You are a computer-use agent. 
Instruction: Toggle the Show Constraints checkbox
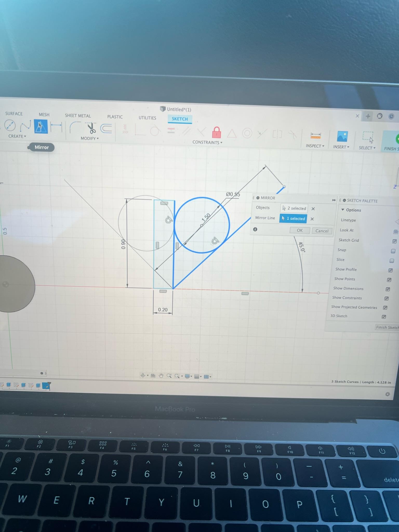click(x=386, y=299)
